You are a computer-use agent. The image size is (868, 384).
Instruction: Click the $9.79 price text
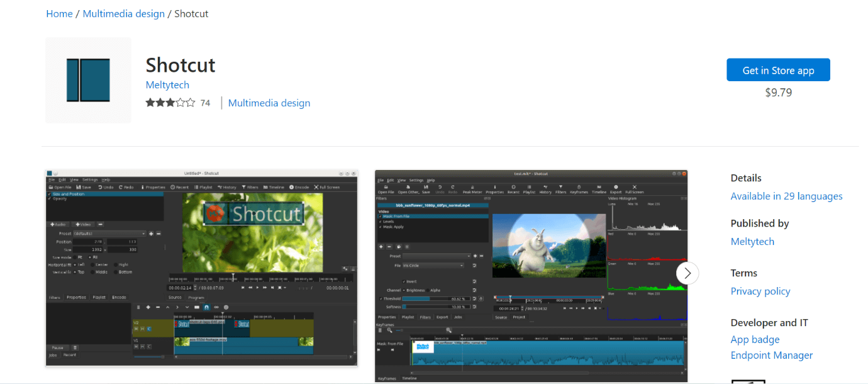(x=778, y=93)
